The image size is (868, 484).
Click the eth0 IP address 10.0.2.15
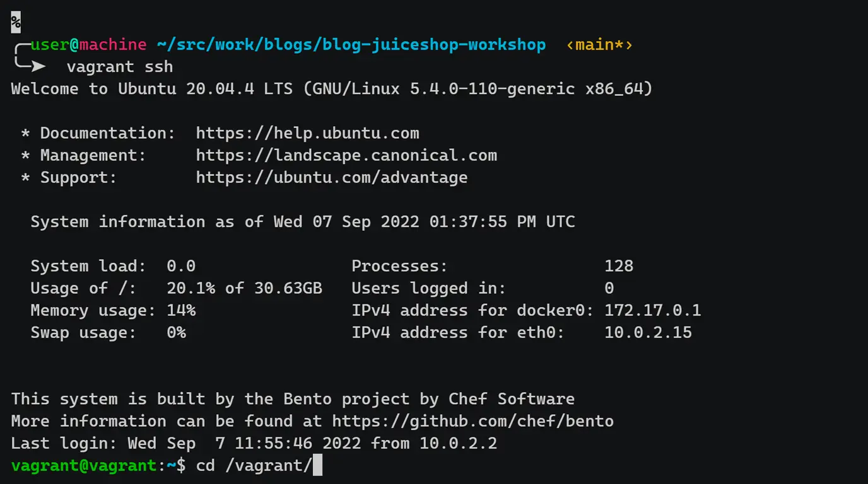[x=648, y=332]
